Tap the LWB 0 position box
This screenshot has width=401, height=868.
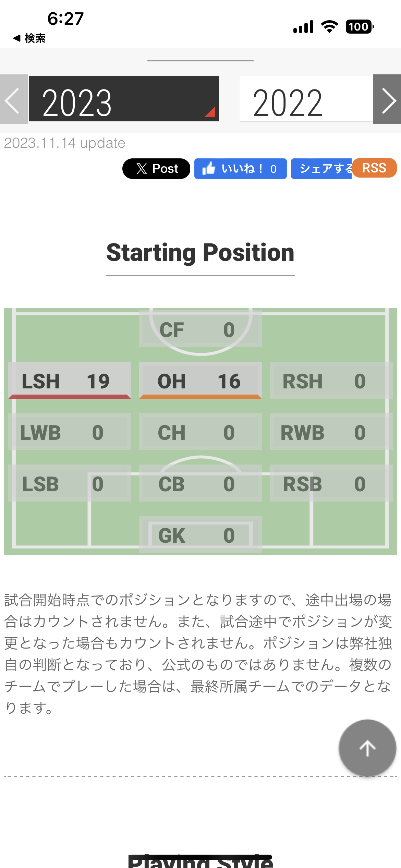pyautogui.click(x=70, y=432)
